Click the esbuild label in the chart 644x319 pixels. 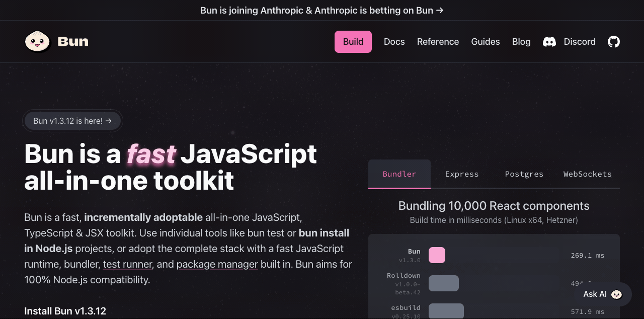[406, 307]
